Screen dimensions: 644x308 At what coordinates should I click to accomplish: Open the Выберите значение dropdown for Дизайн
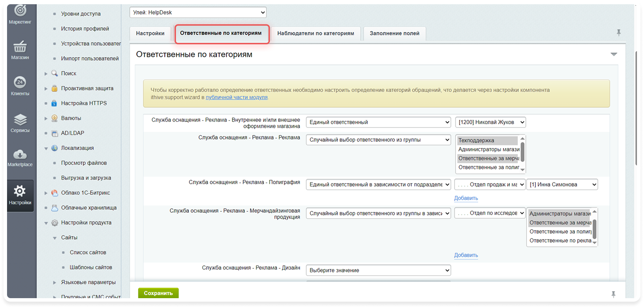378,270
